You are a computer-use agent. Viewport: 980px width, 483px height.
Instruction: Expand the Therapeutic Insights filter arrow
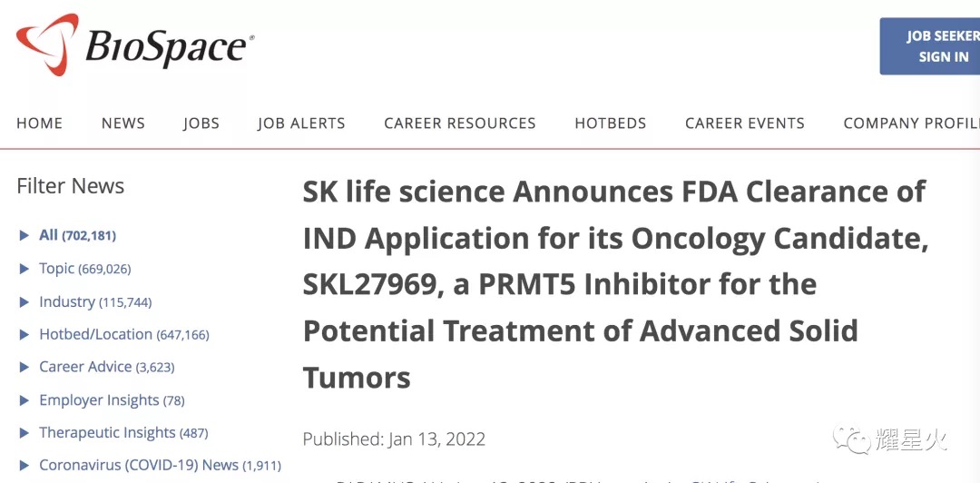24,432
